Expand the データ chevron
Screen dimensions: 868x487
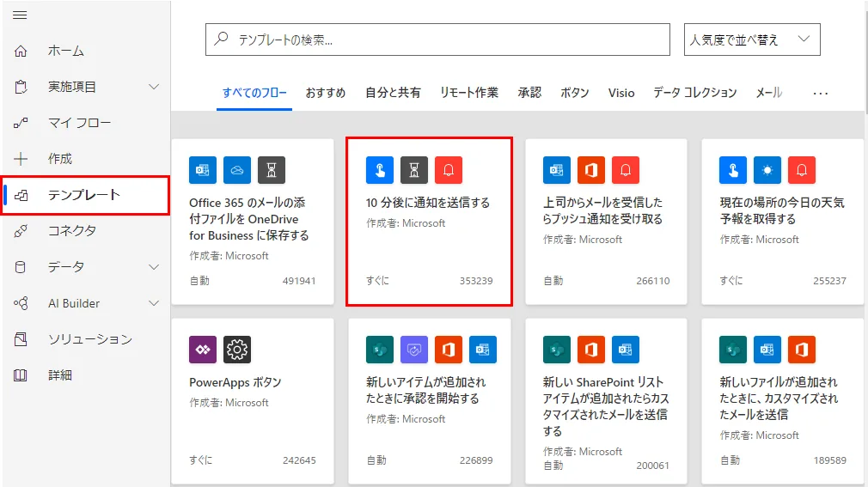click(x=154, y=267)
